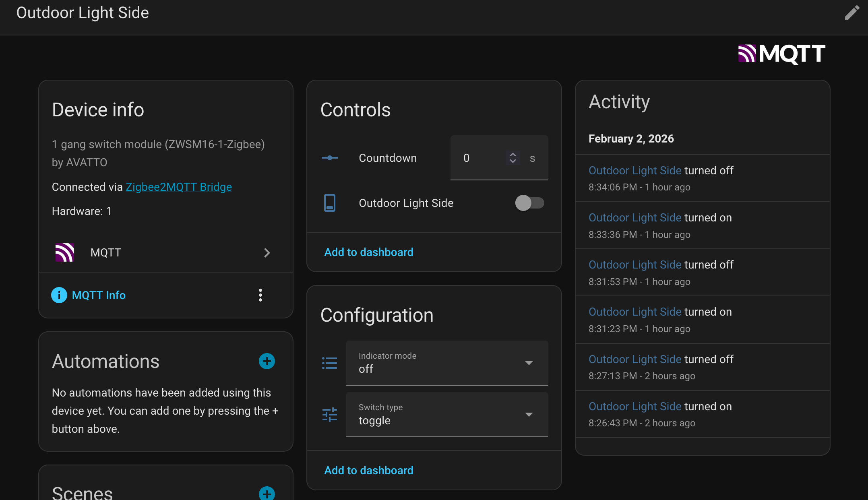Screen dimensions: 868x500
Task: Add a new automation with plus icon
Action: (x=267, y=361)
